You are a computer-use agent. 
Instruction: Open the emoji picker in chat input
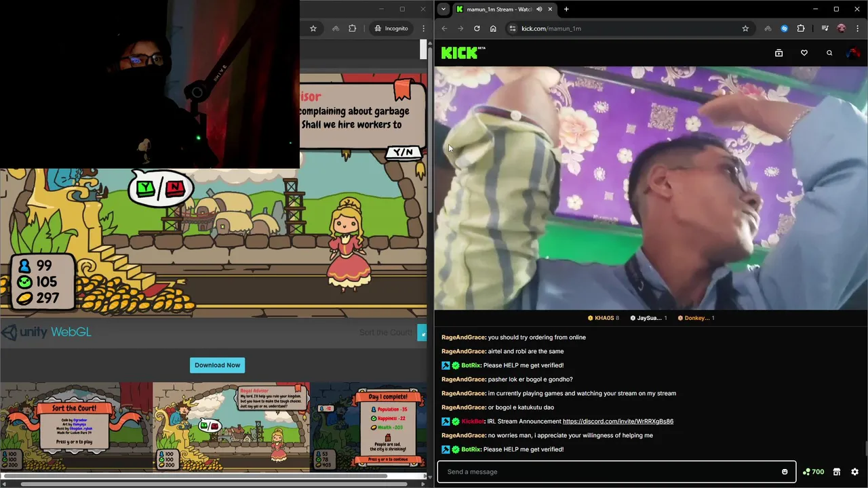coord(785,472)
